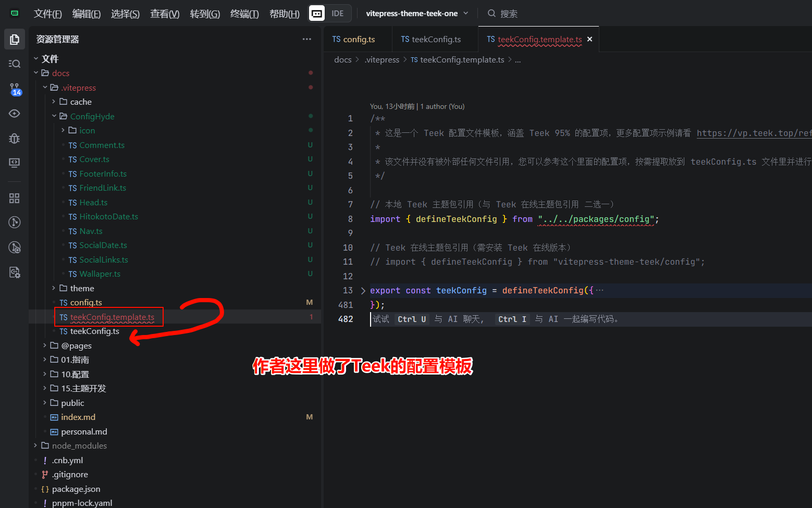
Task: Open the 终端(T) menu
Action: click(244, 14)
